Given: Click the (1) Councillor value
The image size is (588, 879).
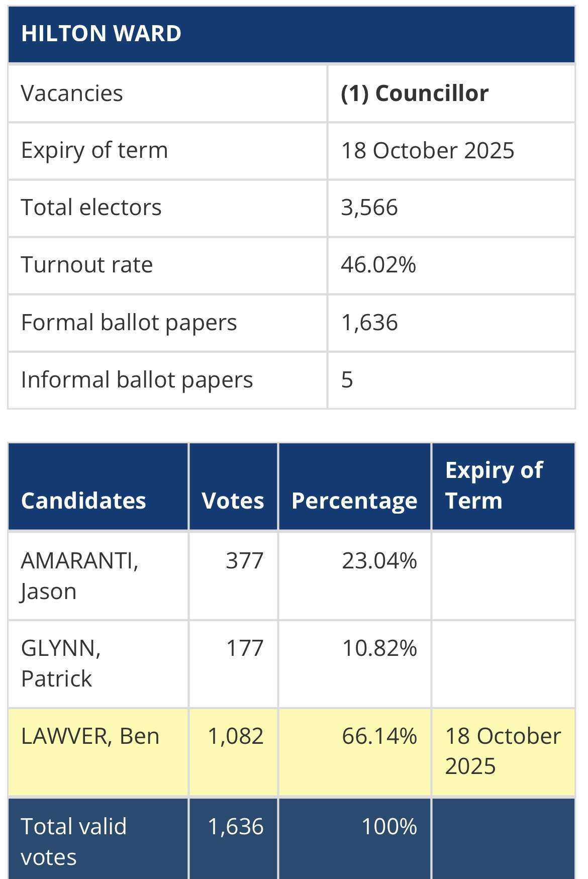Looking at the screenshot, I should [415, 93].
